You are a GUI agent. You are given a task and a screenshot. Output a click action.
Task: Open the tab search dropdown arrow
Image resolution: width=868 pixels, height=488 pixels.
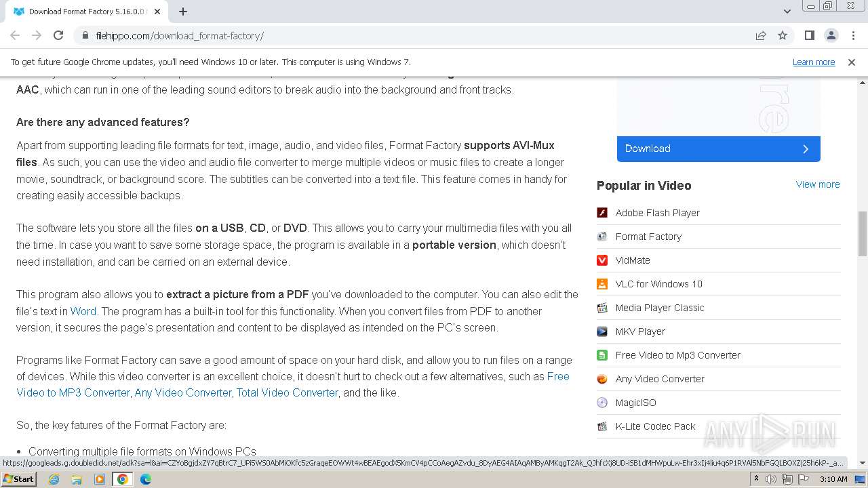[787, 12]
